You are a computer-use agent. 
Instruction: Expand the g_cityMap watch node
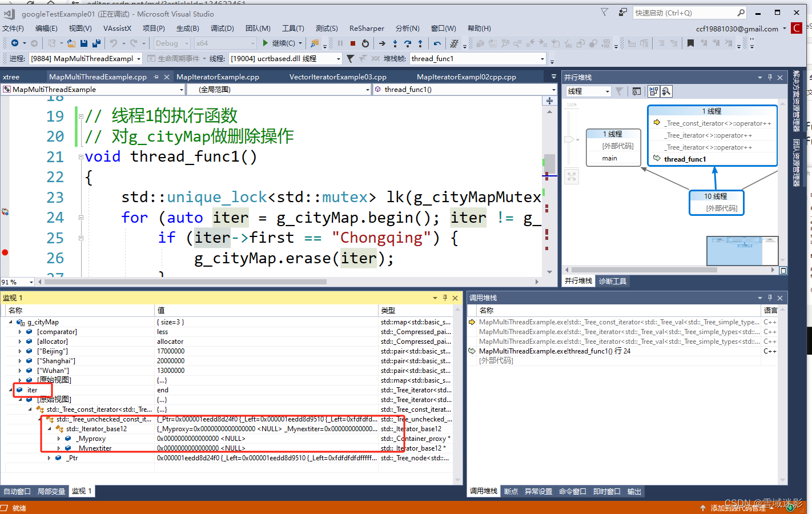tap(11, 322)
